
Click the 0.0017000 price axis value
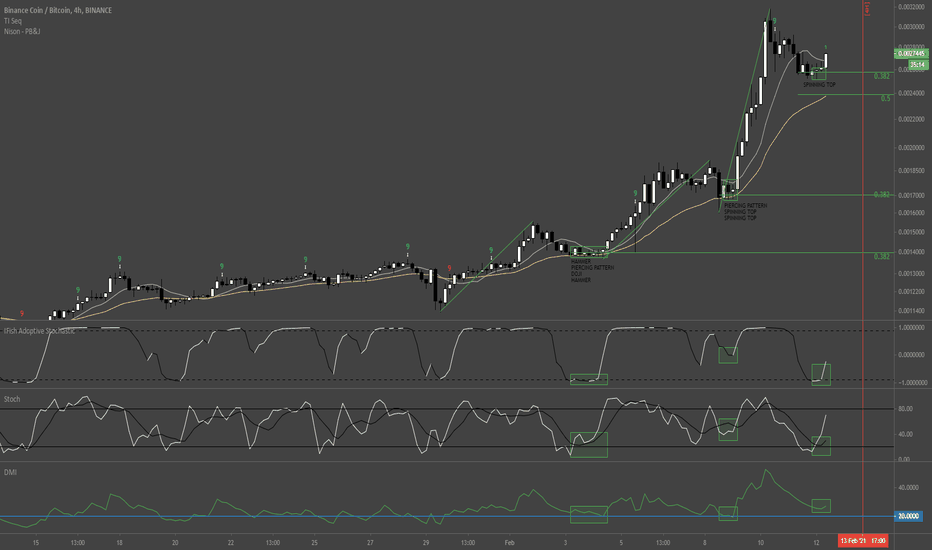(911, 195)
